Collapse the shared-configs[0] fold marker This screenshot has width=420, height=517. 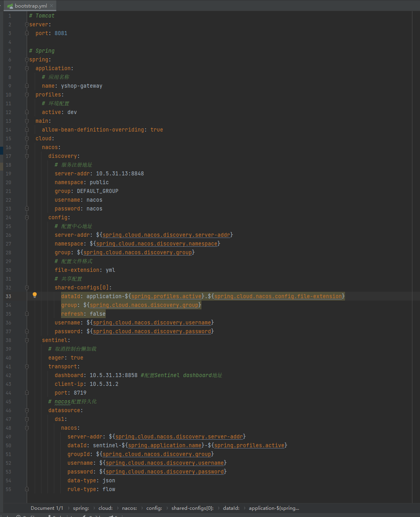(27, 288)
